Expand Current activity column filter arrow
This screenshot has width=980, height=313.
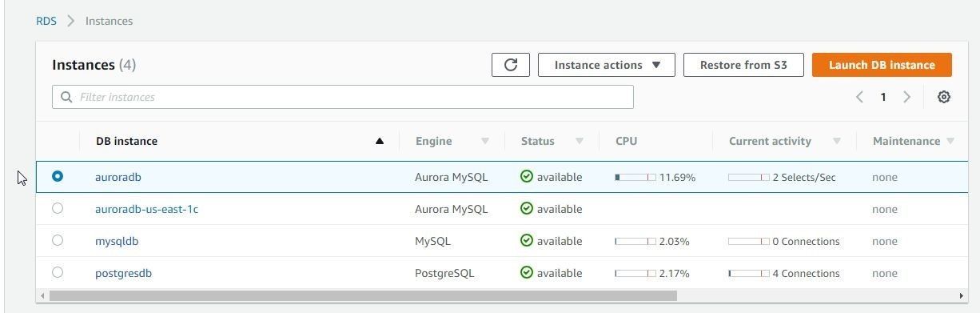(836, 141)
